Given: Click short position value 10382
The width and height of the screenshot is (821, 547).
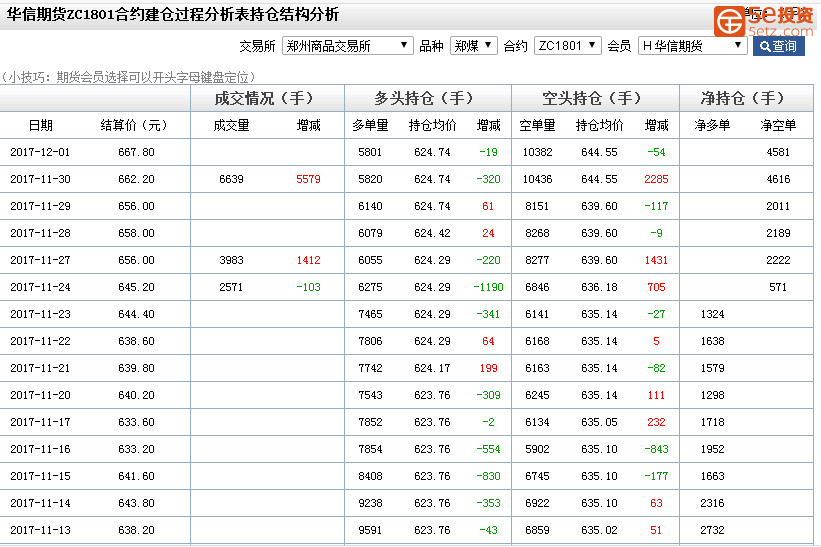Looking at the screenshot, I should tap(537, 152).
